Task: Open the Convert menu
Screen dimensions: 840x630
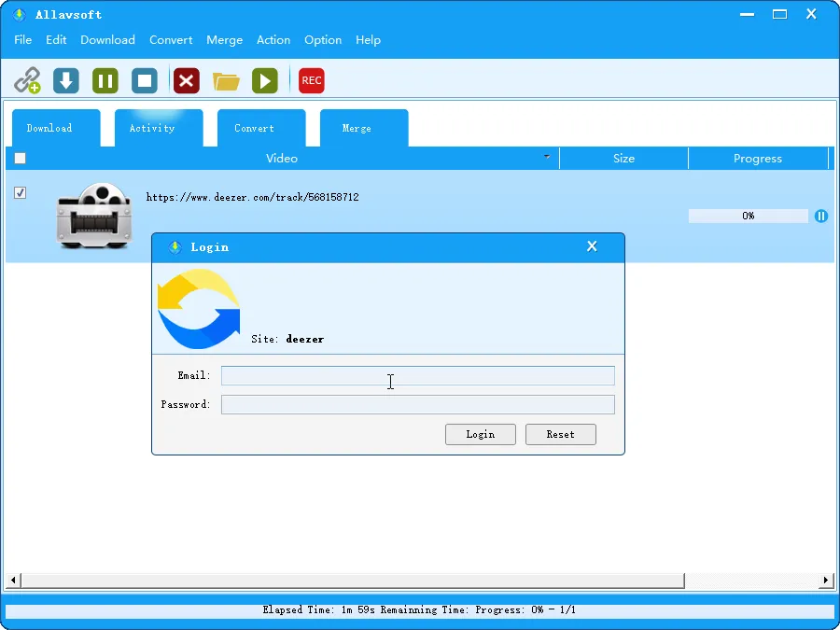Action: 171,39
